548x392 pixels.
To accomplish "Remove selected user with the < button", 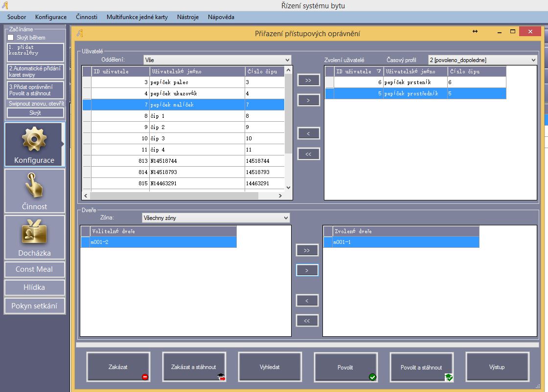I will coord(308,133).
